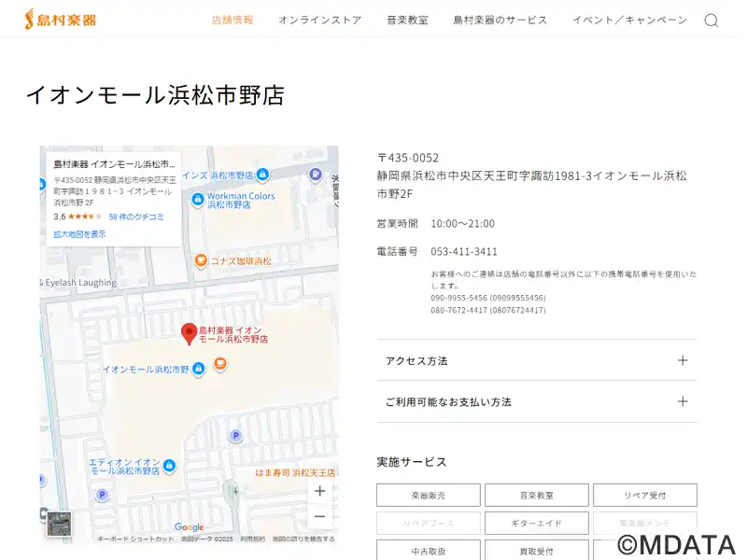The height and width of the screenshot is (560, 747).
Task: Open the オンラインストア menu item
Action: [x=319, y=21]
